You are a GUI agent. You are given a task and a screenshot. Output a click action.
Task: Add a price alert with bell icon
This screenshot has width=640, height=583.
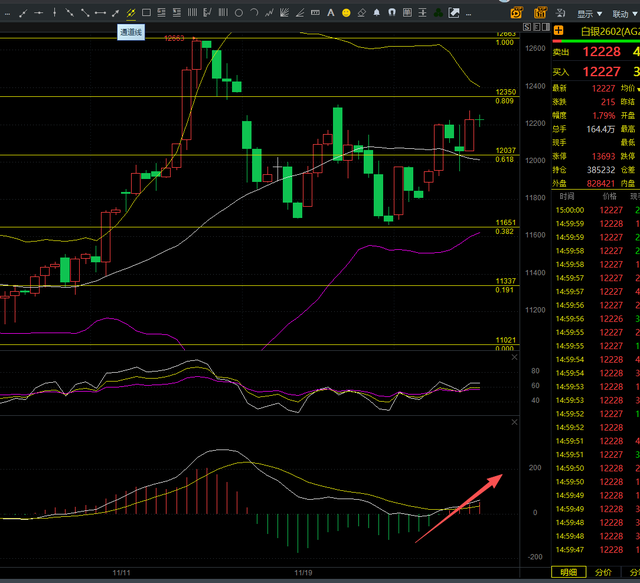coord(377,13)
